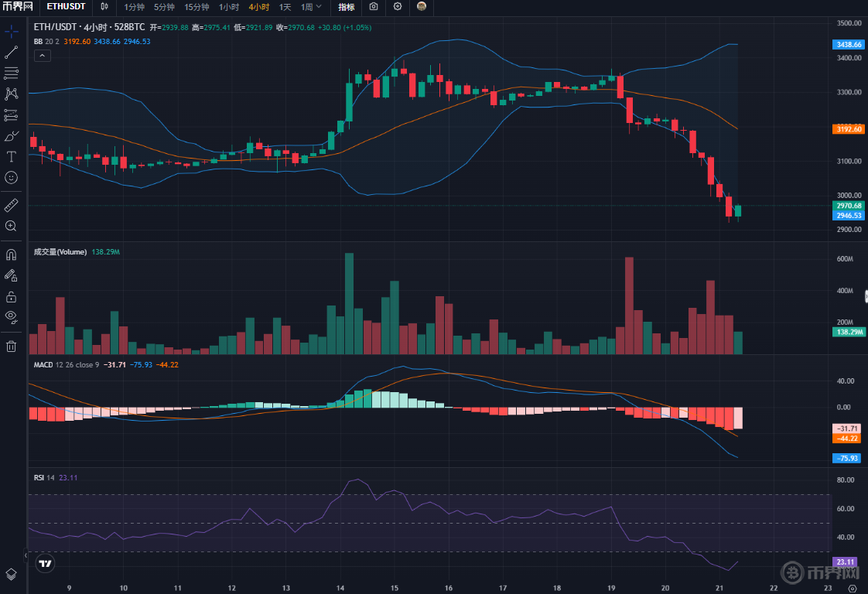Select the text annotation tool
Image resolution: width=868 pixels, height=594 pixels.
tap(11, 156)
